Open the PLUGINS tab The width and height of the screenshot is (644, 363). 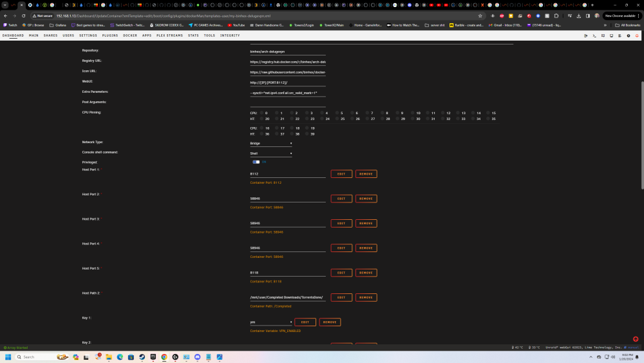110,35
